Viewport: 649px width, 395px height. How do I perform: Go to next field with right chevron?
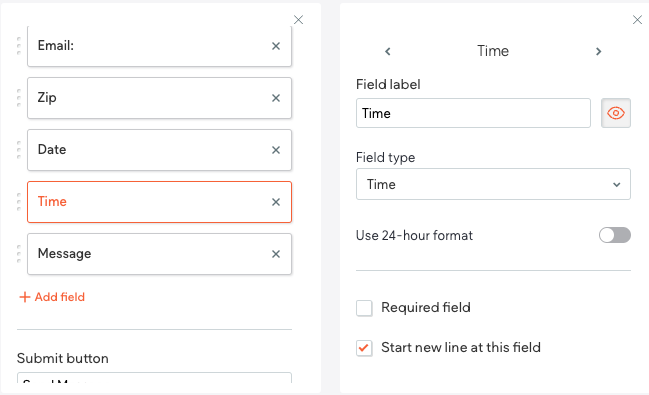[x=598, y=51]
